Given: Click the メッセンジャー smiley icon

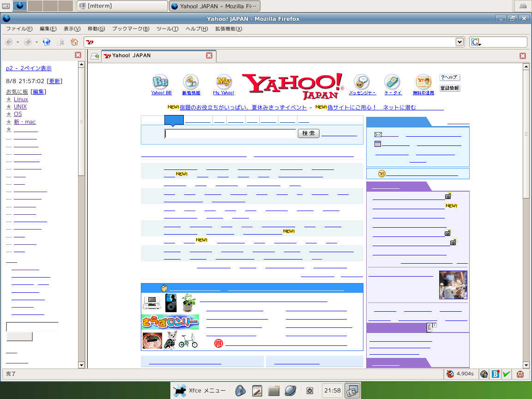Looking at the screenshot, I should [x=362, y=82].
